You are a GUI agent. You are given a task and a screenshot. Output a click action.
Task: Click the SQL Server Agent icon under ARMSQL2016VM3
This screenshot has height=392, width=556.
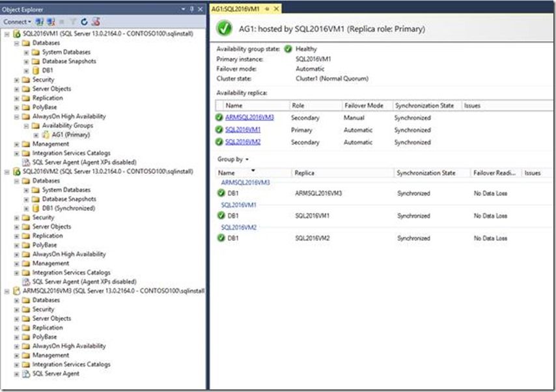pyautogui.click(x=26, y=374)
